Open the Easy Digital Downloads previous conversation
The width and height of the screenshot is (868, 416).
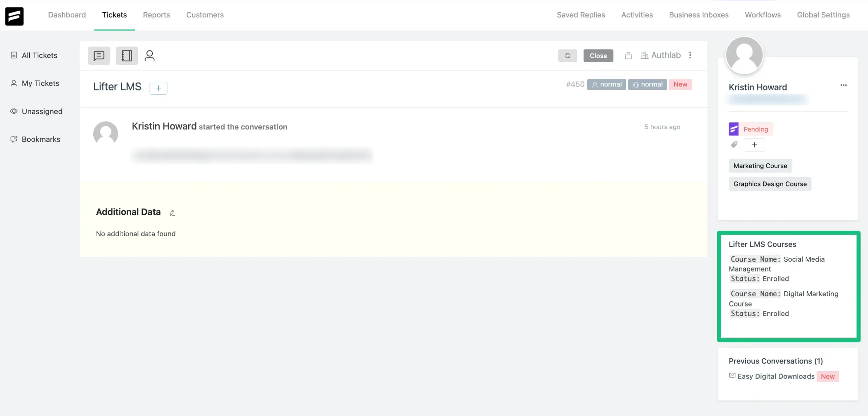(776, 376)
